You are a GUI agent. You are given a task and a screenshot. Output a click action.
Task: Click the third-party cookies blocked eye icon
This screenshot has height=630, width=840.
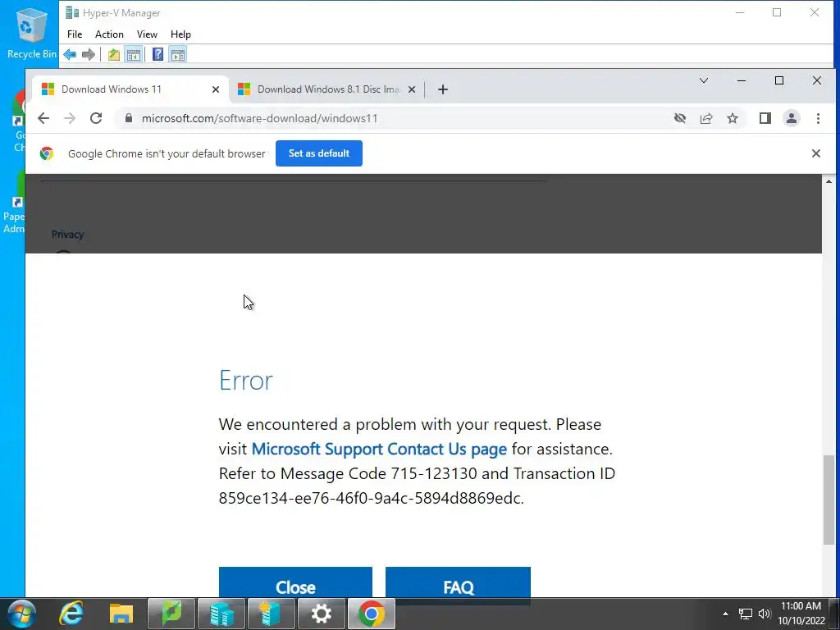point(680,118)
